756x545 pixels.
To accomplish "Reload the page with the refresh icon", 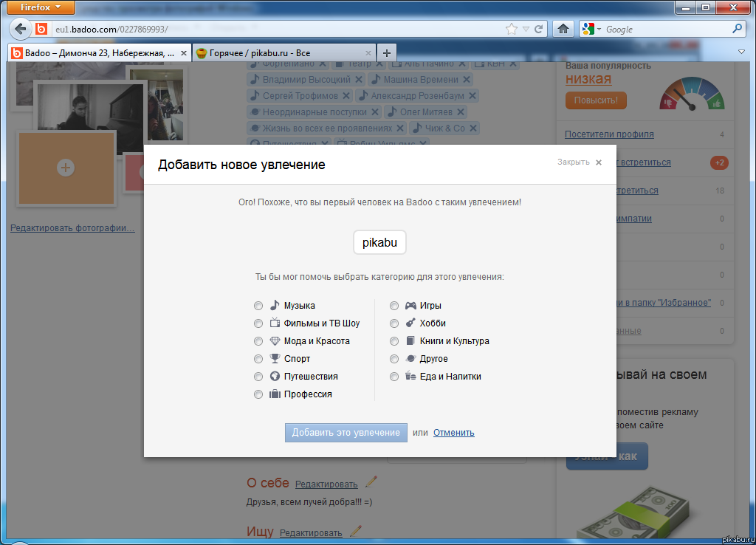I will coord(538,29).
